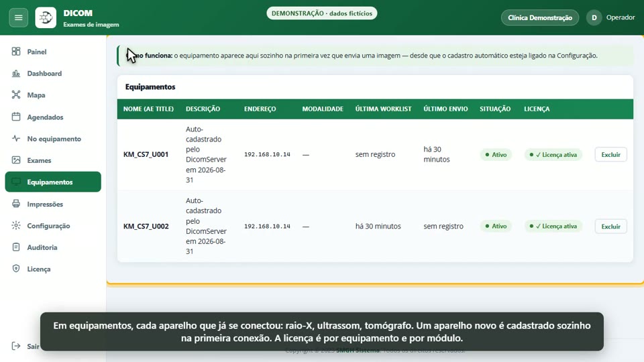This screenshot has width=644, height=362.
Task: Click the Operador user name
Action: pyautogui.click(x=620, y=17)
